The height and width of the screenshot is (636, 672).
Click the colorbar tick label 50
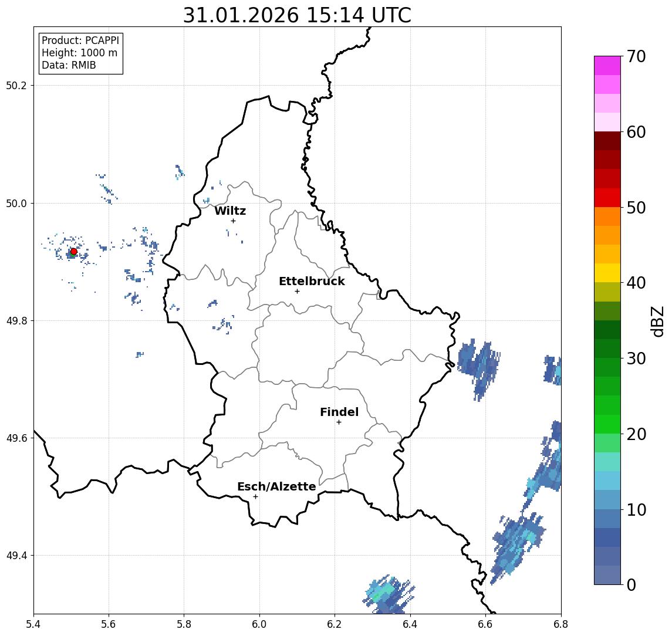click(x=636, y=208)
